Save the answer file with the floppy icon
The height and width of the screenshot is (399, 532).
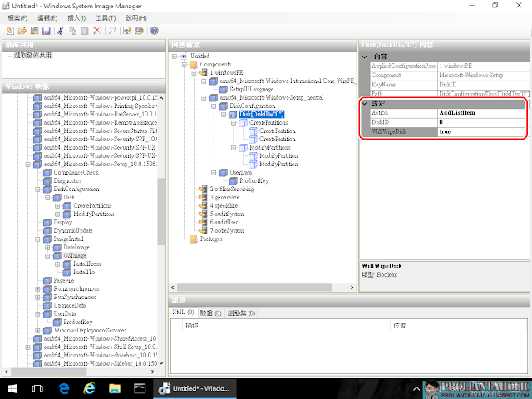tap(47, 31)
